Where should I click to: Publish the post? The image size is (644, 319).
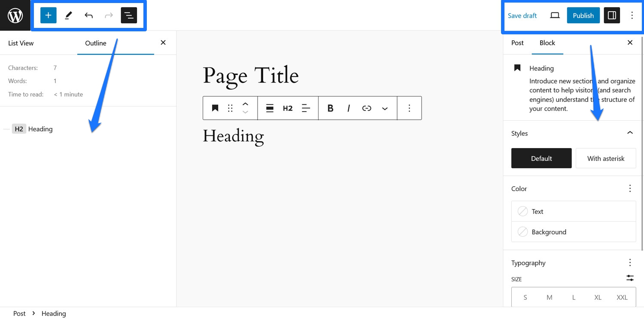click(x=583, y=15)
